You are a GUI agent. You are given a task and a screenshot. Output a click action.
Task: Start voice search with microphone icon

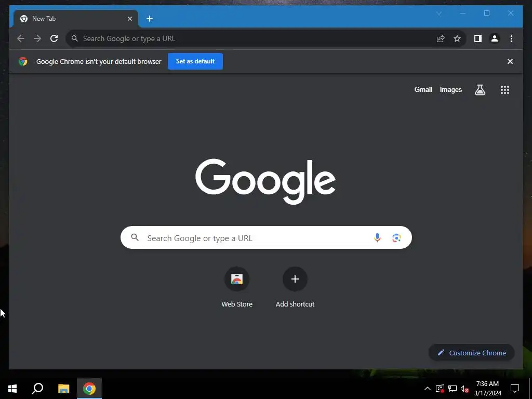pos(377,238)
